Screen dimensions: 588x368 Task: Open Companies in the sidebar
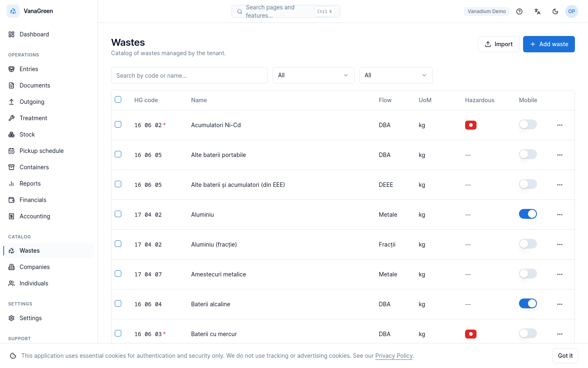[x=49, y=267]
